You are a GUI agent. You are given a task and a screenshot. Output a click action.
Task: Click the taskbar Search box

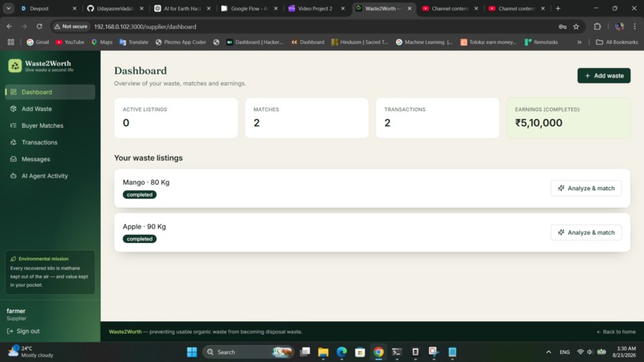248,352
